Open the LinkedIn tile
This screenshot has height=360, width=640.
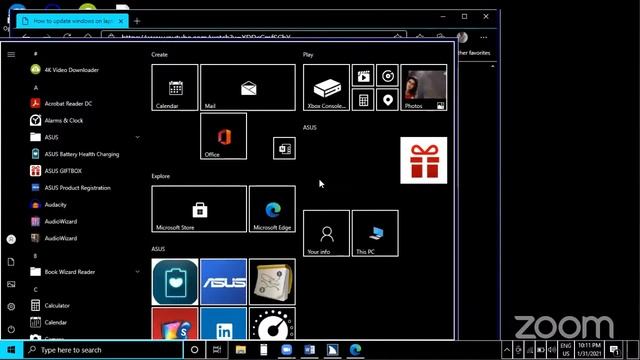point(223,324)
